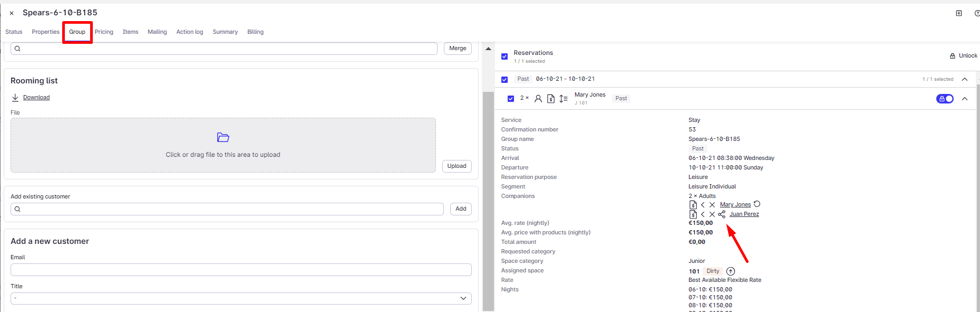
Task: Click the refresh icon next to Mary Jones companion
Action: (x=757, y=204)
